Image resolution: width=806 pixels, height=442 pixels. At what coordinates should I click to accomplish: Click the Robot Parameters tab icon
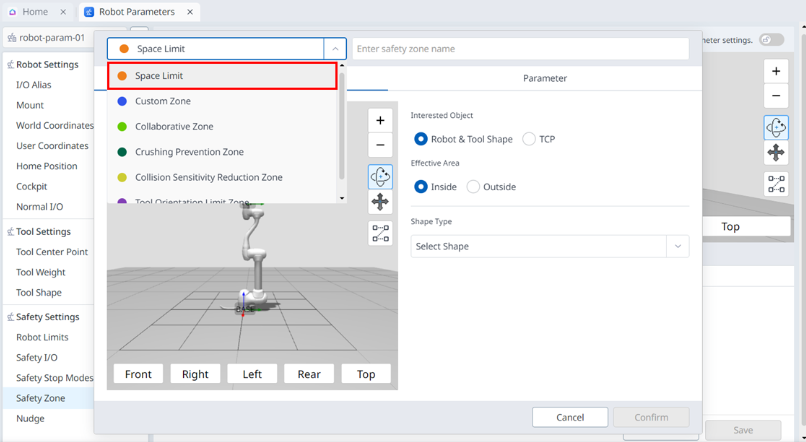coord(90,12)
